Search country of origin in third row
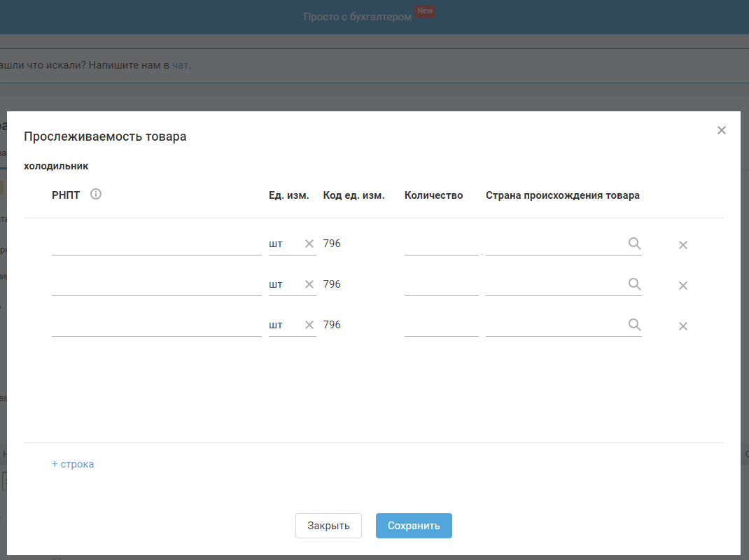Viewport: 749px width, 560px height. point(634,324)
